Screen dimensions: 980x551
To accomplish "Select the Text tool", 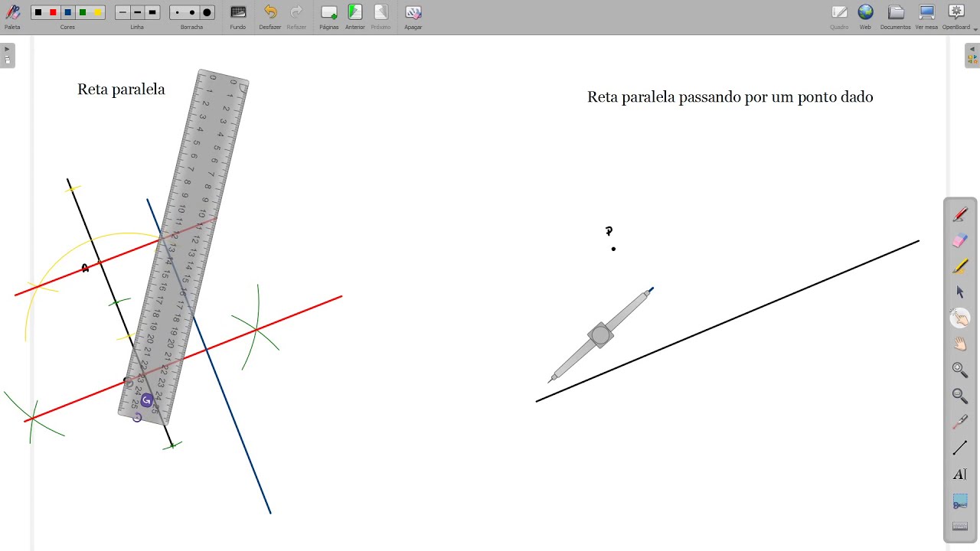I will pos(960,474).
